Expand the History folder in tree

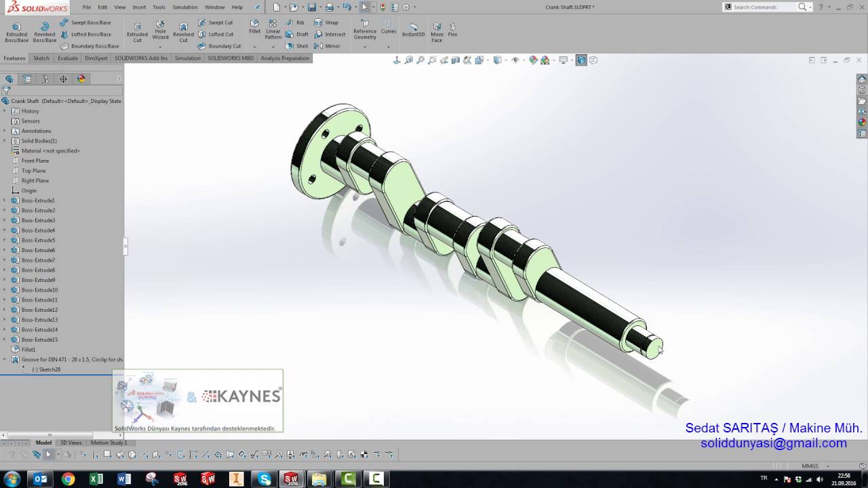click(4, 111)
